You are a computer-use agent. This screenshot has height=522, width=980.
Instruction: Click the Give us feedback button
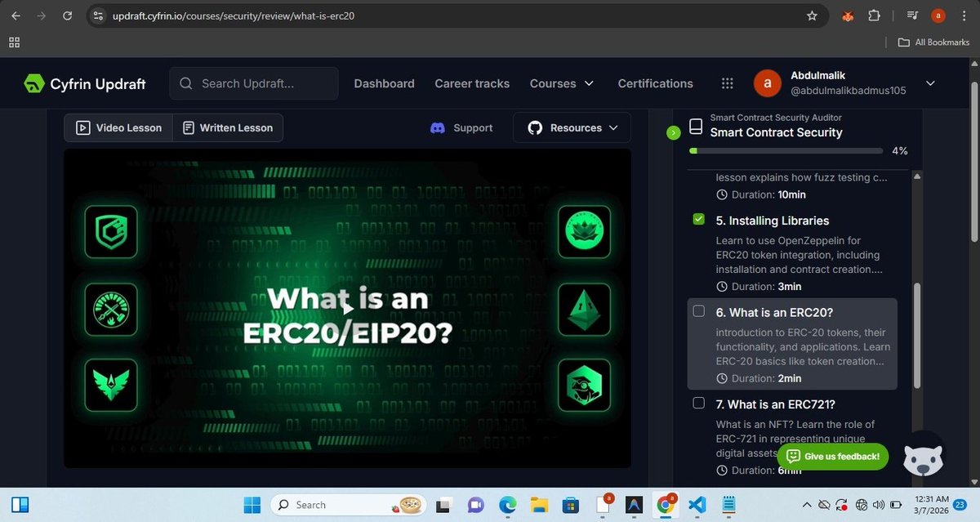pos(832,457)
